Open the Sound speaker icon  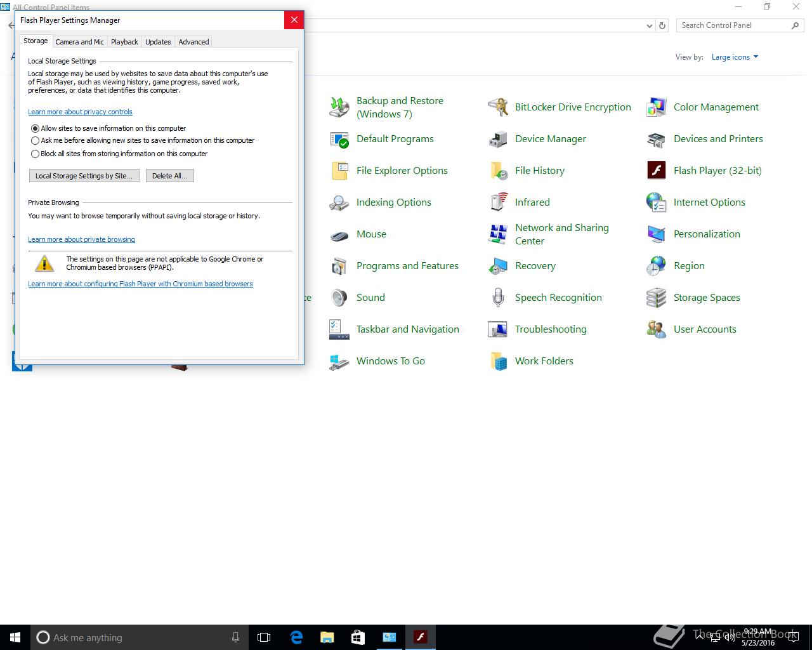point(339,298)
